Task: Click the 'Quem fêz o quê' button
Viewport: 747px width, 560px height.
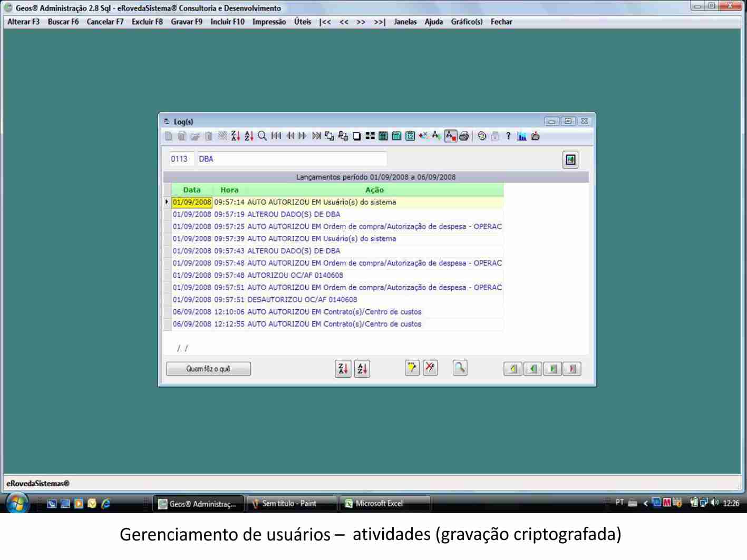Action: [x=208, y=369]
